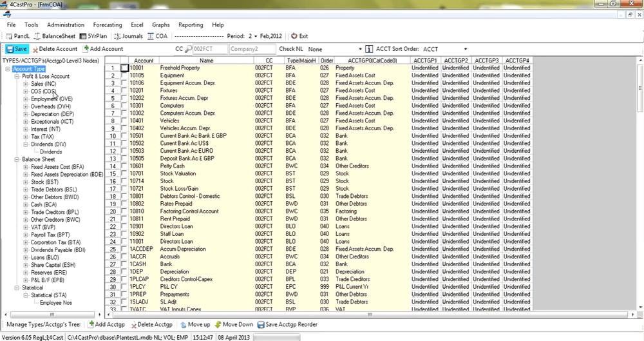The width and height of the screenshot is (644, 341).
Task: Open the BalanceSheet toolbar icon
Action: (37, 36)
